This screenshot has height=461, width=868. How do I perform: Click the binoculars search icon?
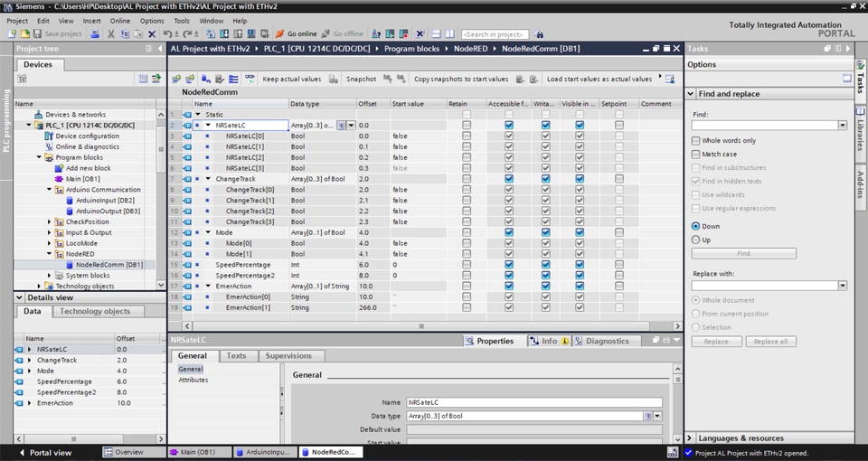pos(539,33)
